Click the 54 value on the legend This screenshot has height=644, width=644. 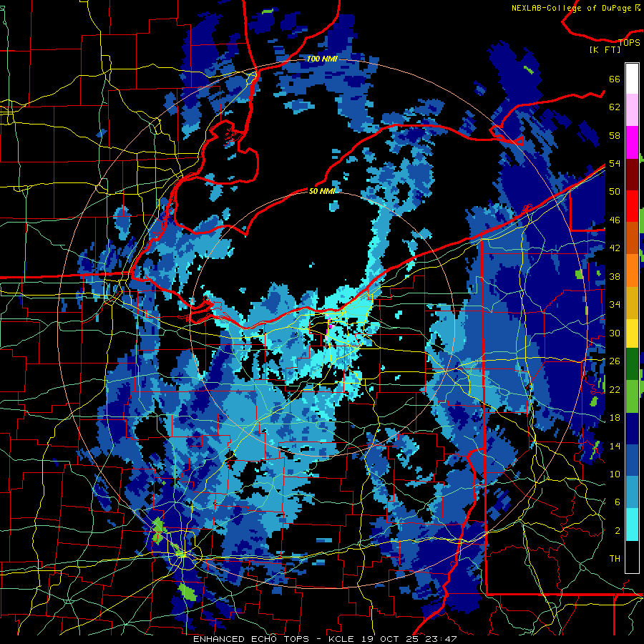click(615, 163)
